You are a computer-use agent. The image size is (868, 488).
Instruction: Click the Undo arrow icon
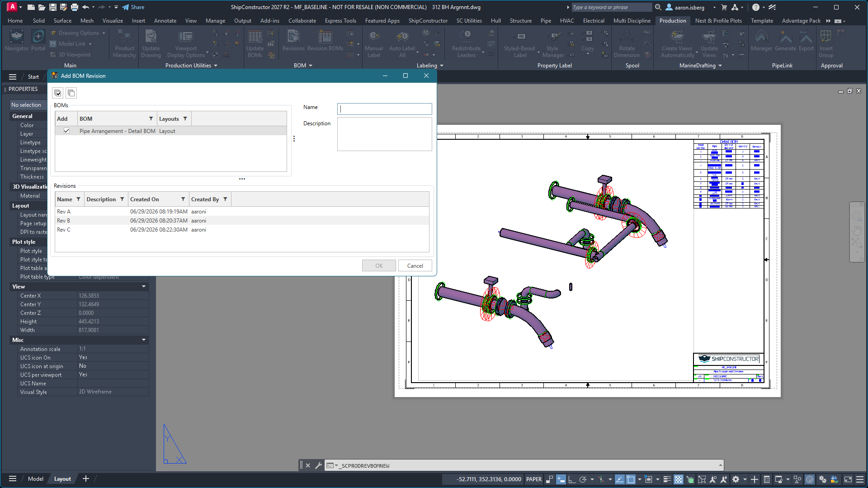coord(85,7)
